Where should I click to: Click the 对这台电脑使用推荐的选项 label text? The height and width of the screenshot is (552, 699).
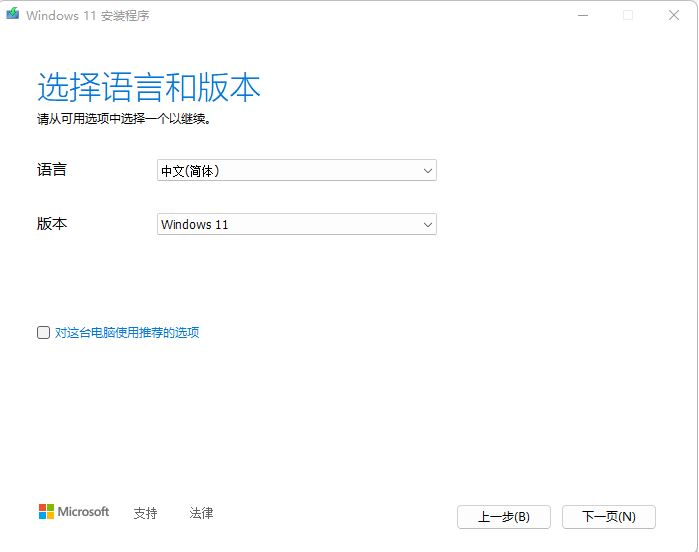tap(127, 333)
